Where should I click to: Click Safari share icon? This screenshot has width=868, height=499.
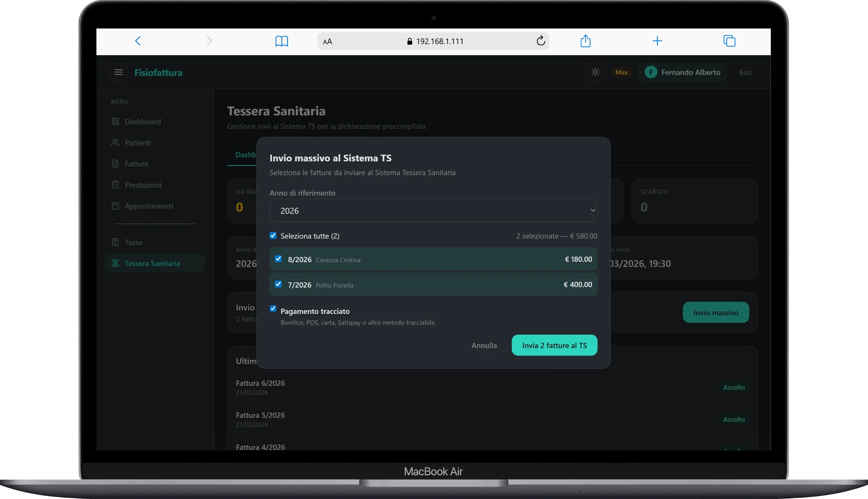[x=585, y=41]
